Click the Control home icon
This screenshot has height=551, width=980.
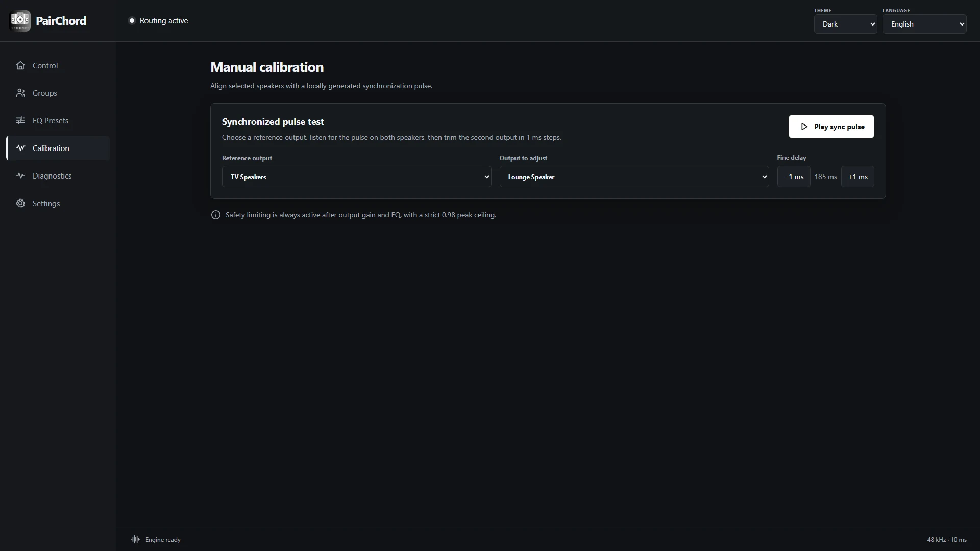point(20,65)
